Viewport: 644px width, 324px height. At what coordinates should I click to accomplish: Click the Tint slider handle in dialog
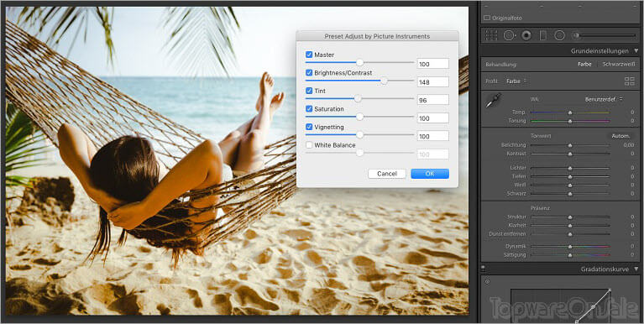[x=358, y=98]
